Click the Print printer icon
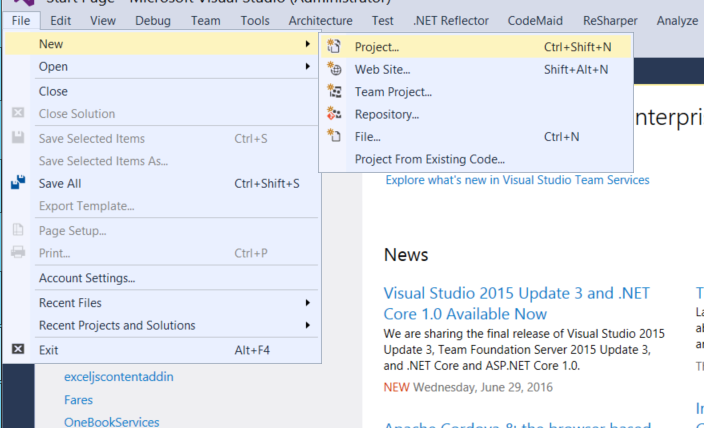704x428 pixels. 18,252
